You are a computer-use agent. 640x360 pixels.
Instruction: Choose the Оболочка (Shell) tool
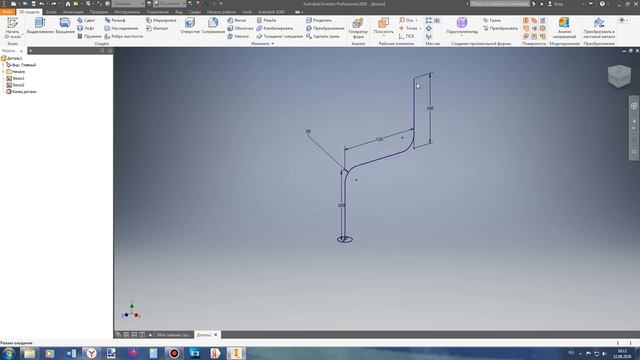[240, 28]
